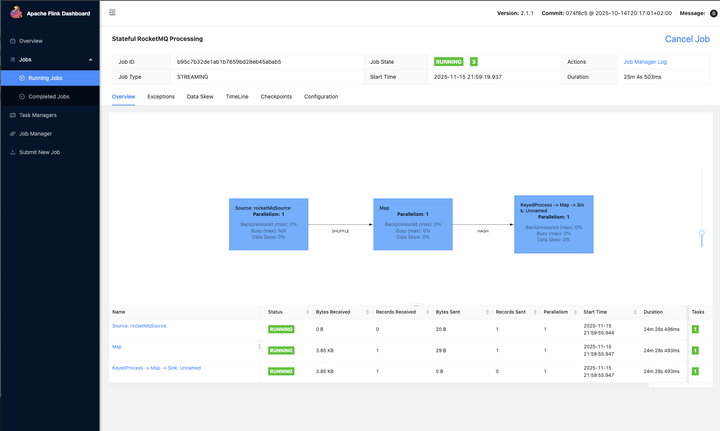Click the Jobs list icon in the sidebar
Viewport: 720px width, 431px height.
coord(13,60)
